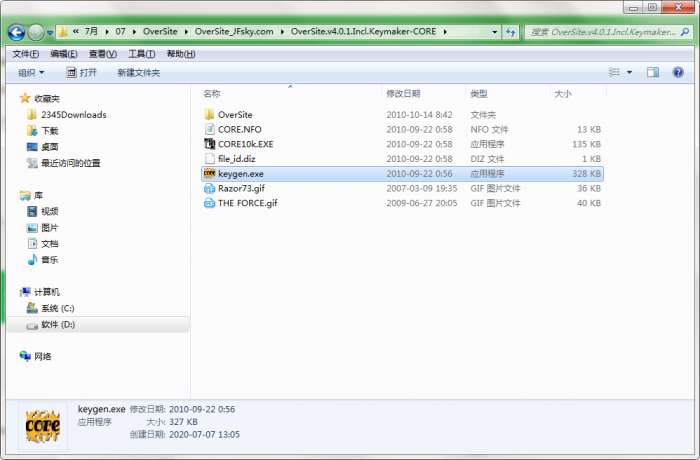
Task: Click OverSite.v4.0.1.Incl.Keymaker-CORE breadcrumb segment
Action: coord(363,32)
